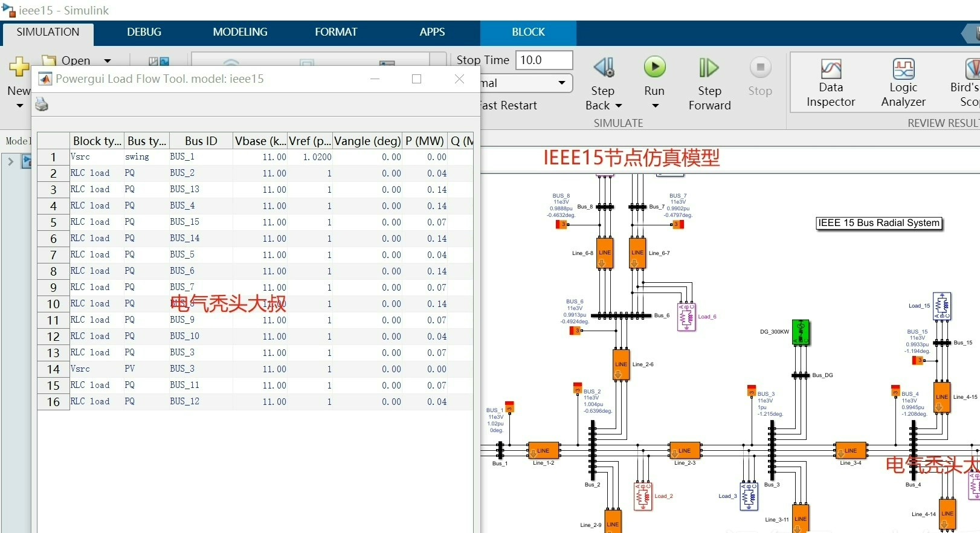Image resolution: width=980 pixels, height=533 pixels.
Task: Switch to the BLOCK tab
Action: point(528,32)
